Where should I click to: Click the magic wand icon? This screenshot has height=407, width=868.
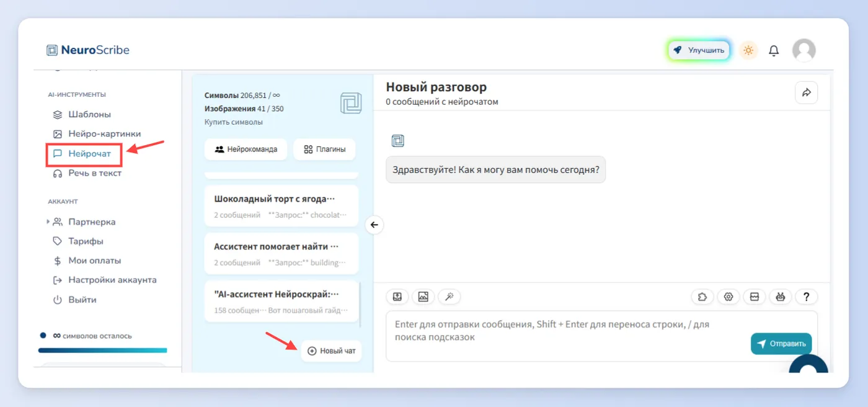tap(449, 297)
